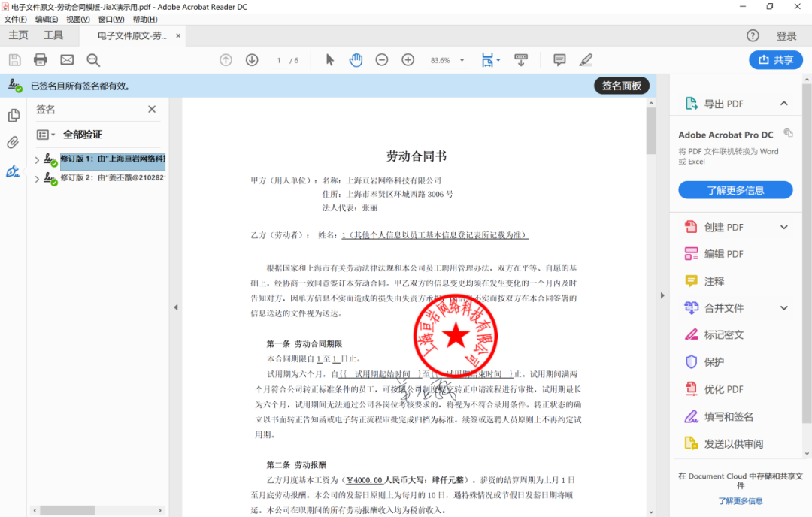Screen dimensions: 812x517
Task: Click the blue 共享 share button
Action: tap(775, 60)
